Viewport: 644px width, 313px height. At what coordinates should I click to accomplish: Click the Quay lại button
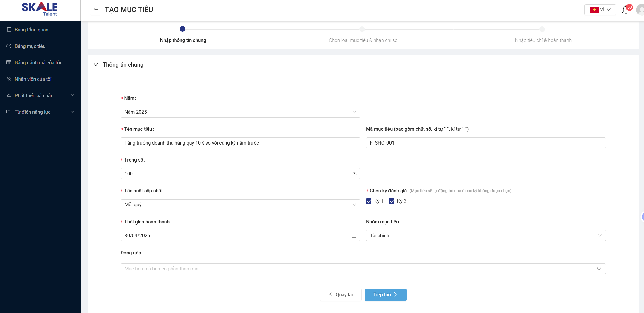click(x=341, y=295)
